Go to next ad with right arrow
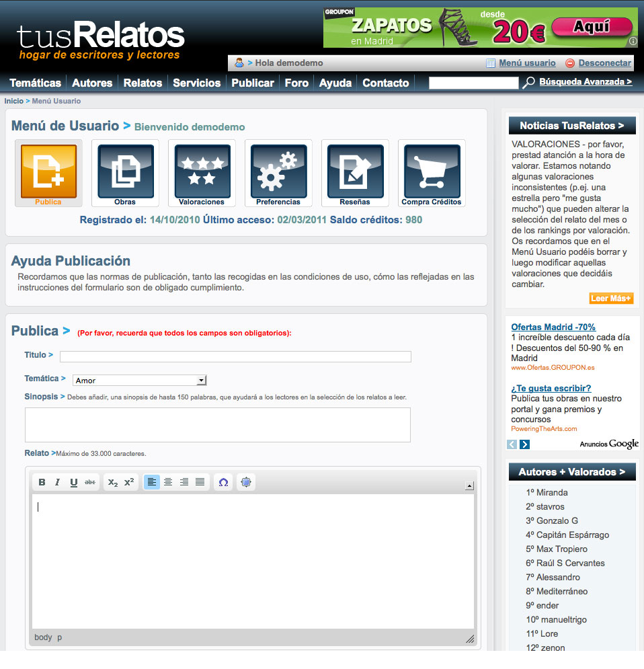 [x=525, y=444]
